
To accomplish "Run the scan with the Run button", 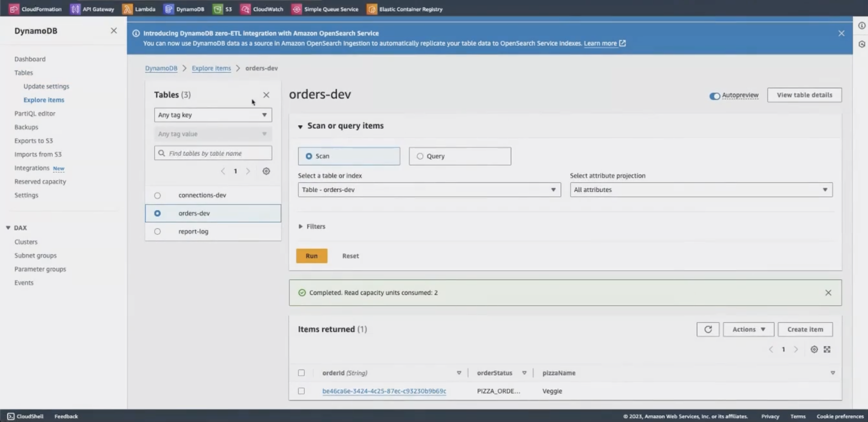I will [x=312, y=256].
